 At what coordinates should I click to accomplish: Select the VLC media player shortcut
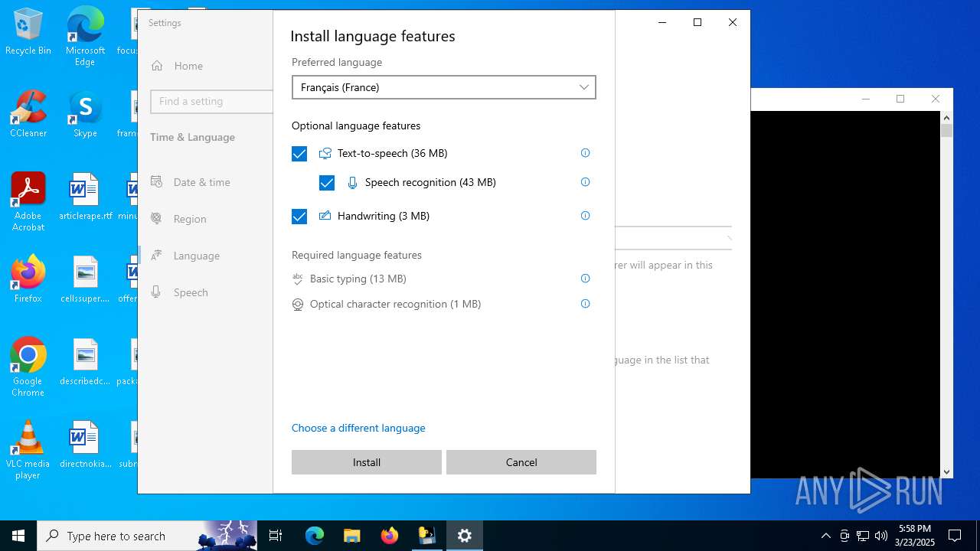(28, 450)
